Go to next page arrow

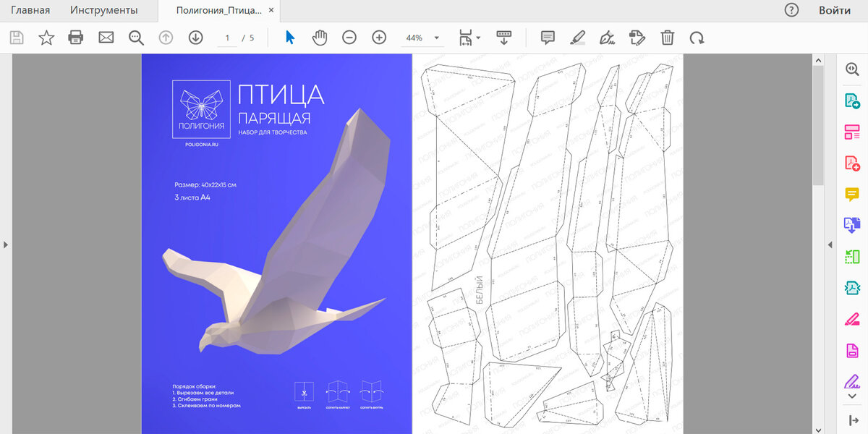click(195, 38)
